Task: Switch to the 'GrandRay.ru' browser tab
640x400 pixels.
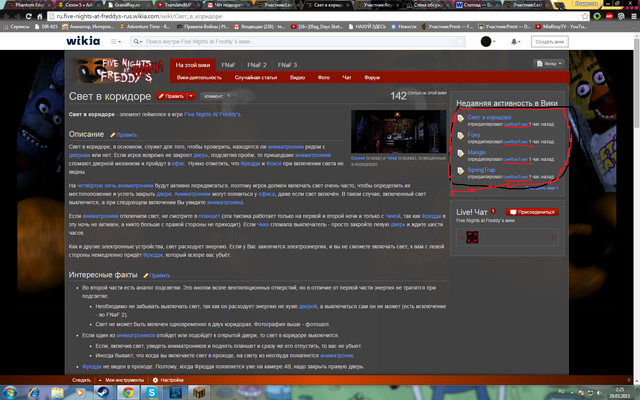Action: pyautogui.click(x=126, y=5)
